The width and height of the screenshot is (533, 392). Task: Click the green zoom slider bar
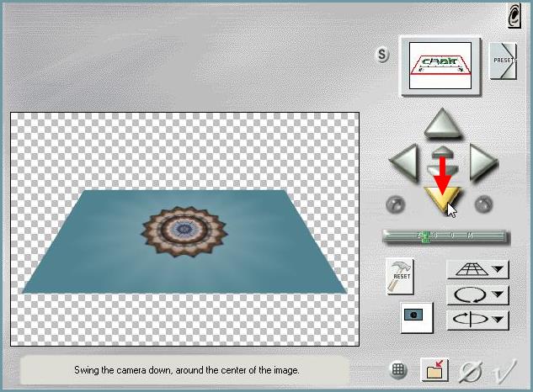click(x=444, y=237)
